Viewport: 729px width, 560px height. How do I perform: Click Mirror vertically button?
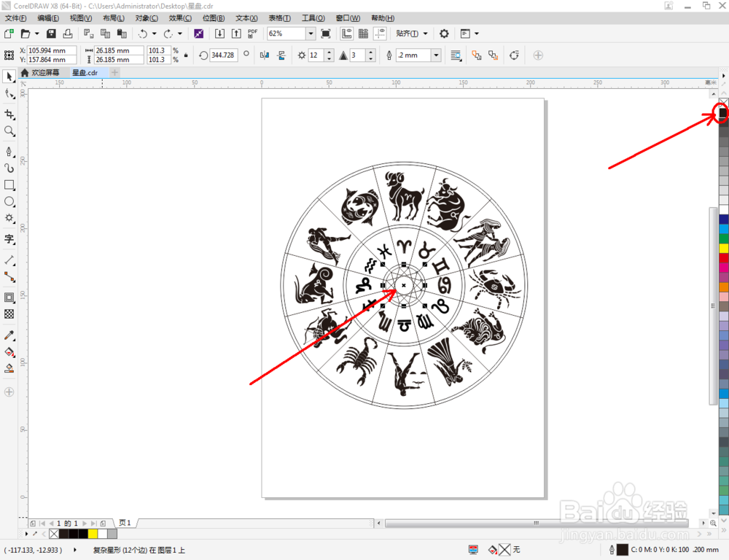click(281, 55)
